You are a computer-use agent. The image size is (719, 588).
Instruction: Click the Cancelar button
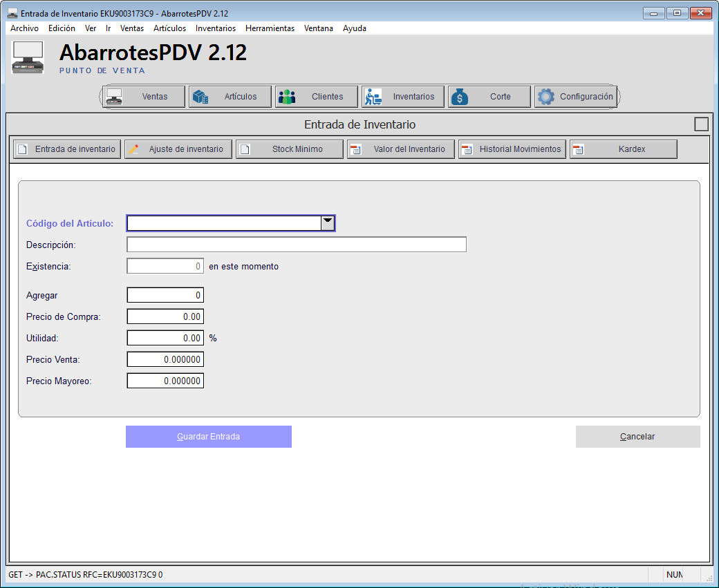pos(638,437)
